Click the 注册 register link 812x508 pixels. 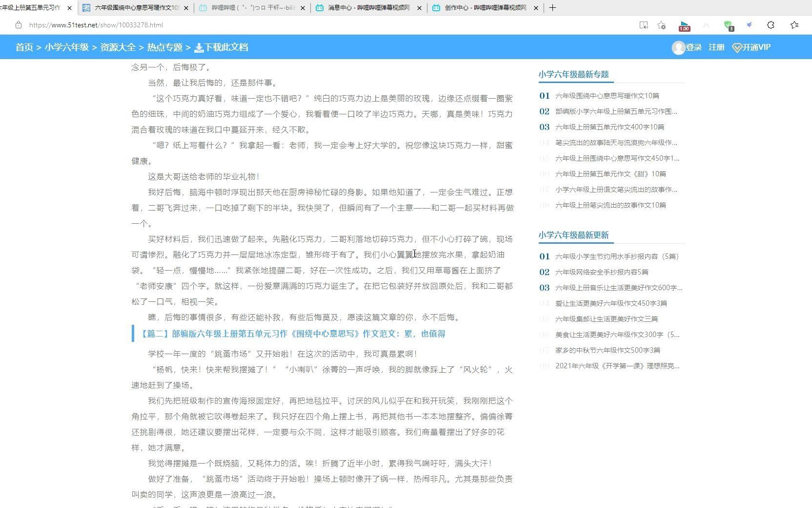[716, 47]
